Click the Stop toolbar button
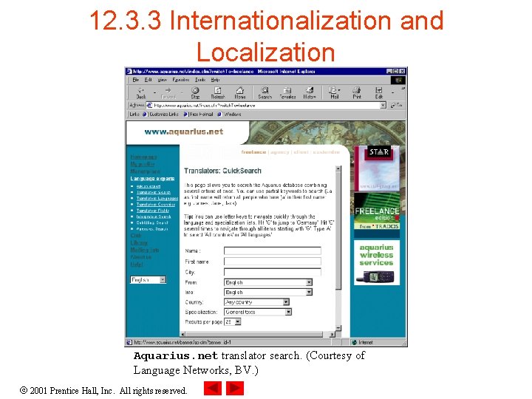 (x=195, y=92)
